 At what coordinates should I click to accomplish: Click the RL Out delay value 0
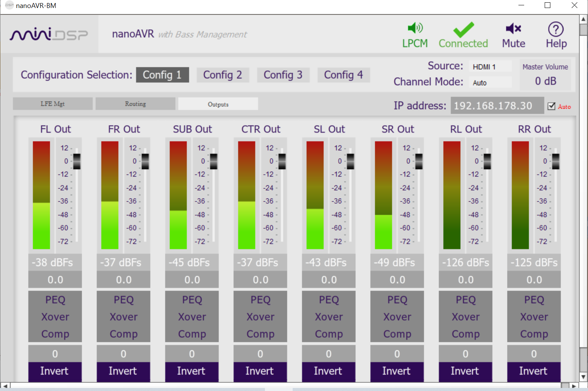(466, 354)
